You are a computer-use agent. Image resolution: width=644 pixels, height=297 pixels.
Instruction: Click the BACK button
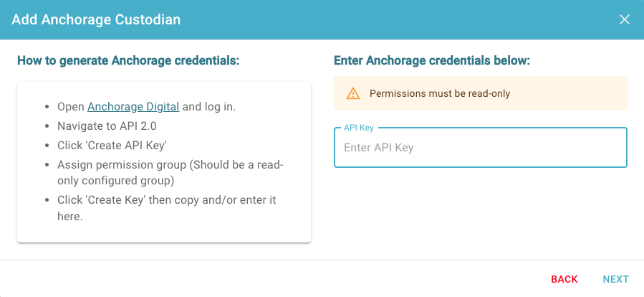(564, 279)
